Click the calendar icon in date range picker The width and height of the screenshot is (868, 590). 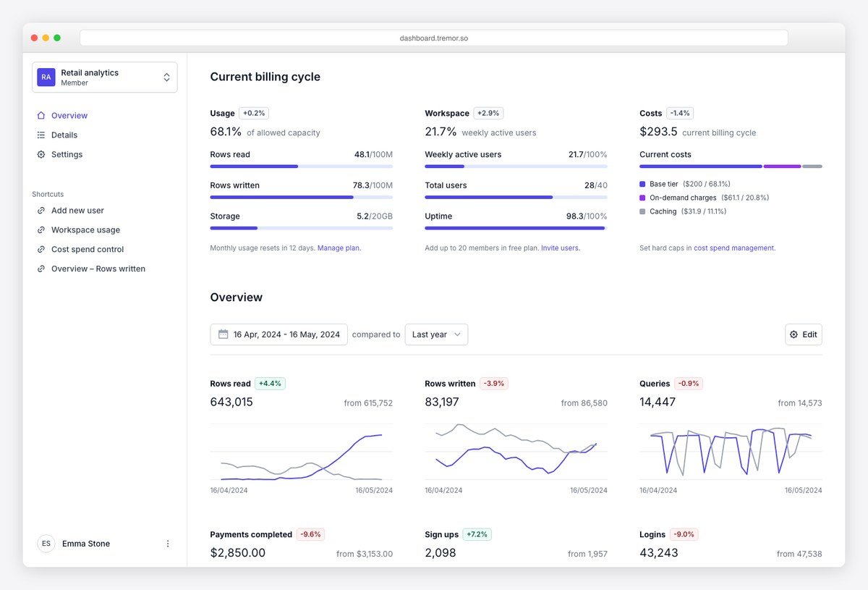point(224,334)
